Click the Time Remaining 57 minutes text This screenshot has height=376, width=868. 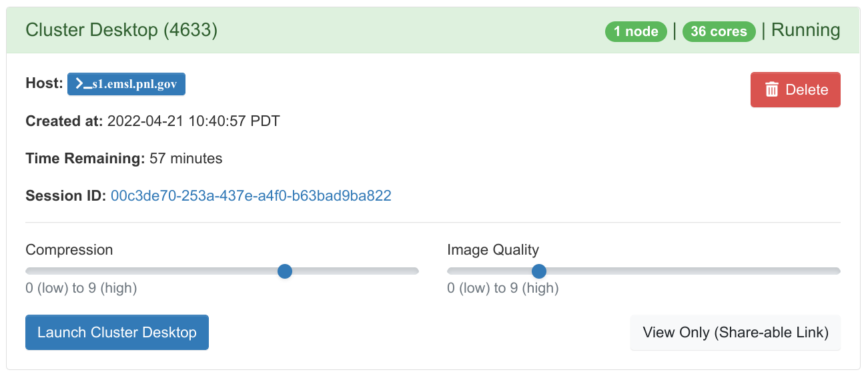(x=124, y=159)
